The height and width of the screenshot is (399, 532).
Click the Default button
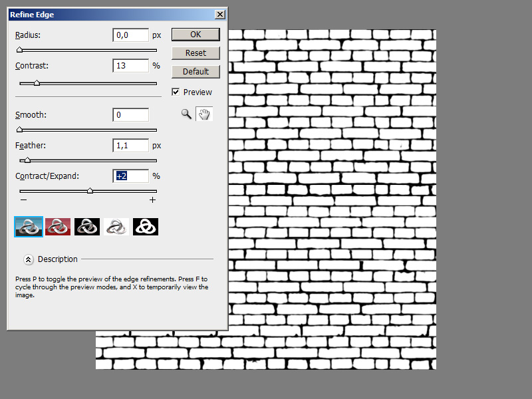coord(196,72)
